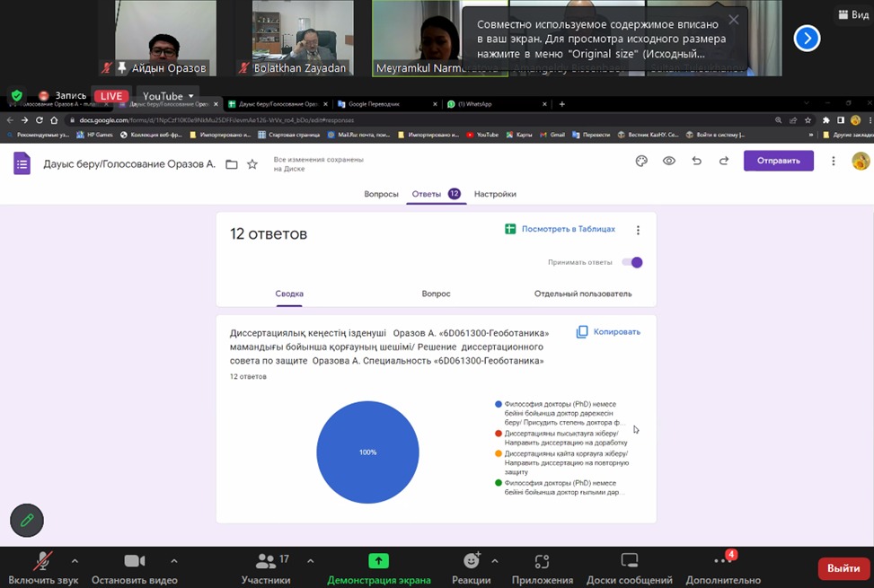
Task: Click the Google Forms purple logo icon
Action: [x=22, y=163]
